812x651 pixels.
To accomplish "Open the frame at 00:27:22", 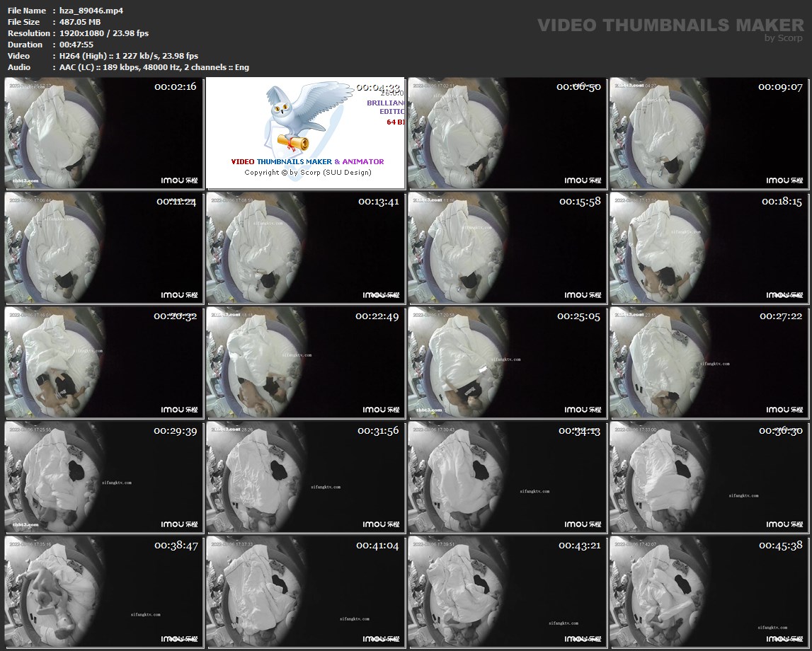I will [x=709, y=362].
